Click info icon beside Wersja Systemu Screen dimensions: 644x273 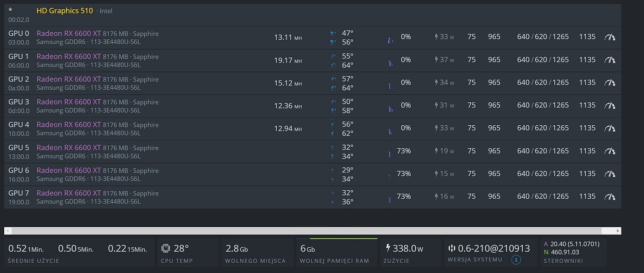pyautogui.click(x=516, y=260)
